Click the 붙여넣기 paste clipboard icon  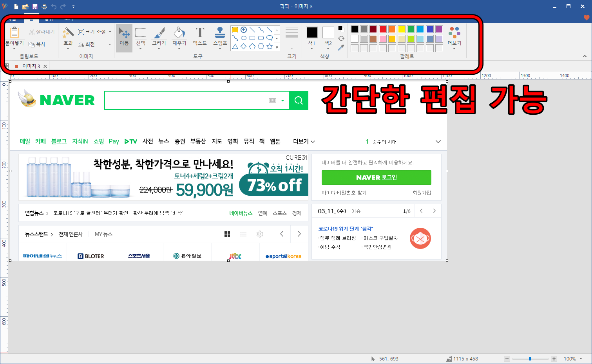(14, 32)
